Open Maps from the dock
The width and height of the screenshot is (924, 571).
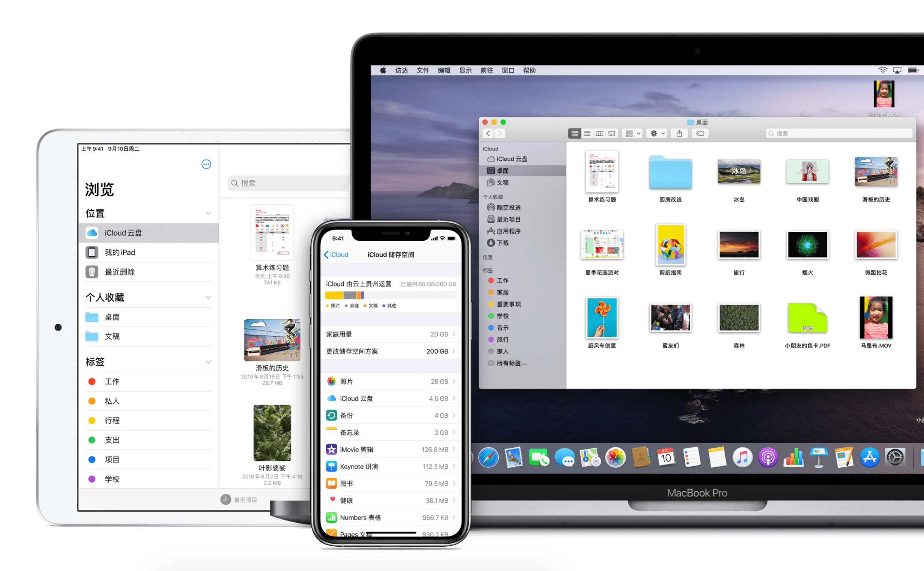coord(590,458)
